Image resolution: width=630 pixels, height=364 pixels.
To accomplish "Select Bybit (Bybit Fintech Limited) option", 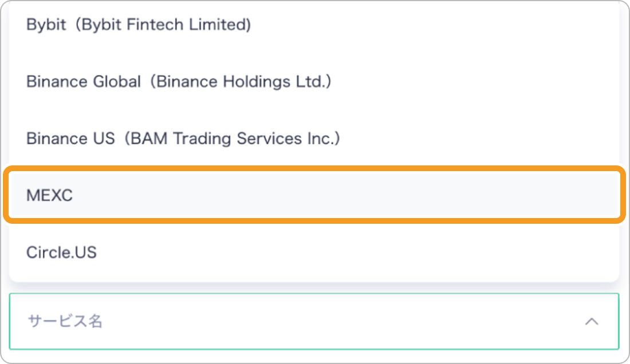I will (139, 25).
